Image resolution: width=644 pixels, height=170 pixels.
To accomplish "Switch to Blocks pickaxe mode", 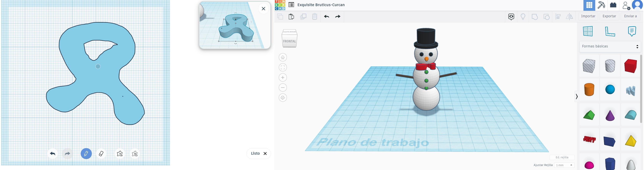I will point(601,5).
